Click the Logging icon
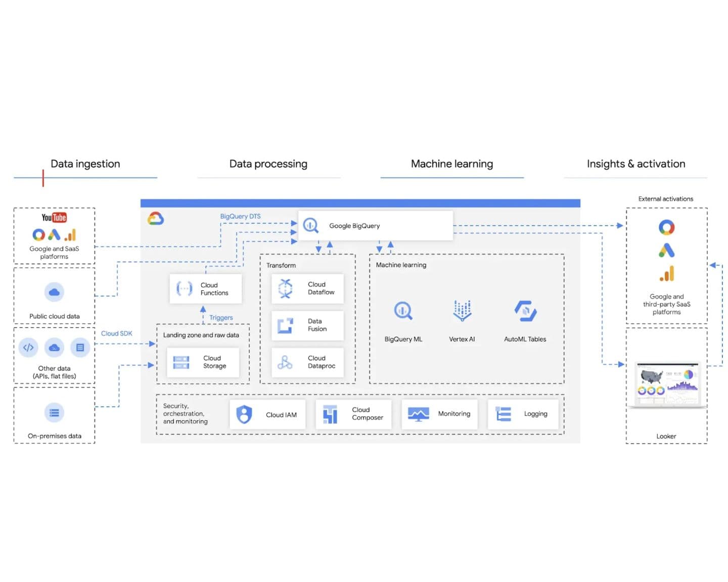 [x=504, y=414]
